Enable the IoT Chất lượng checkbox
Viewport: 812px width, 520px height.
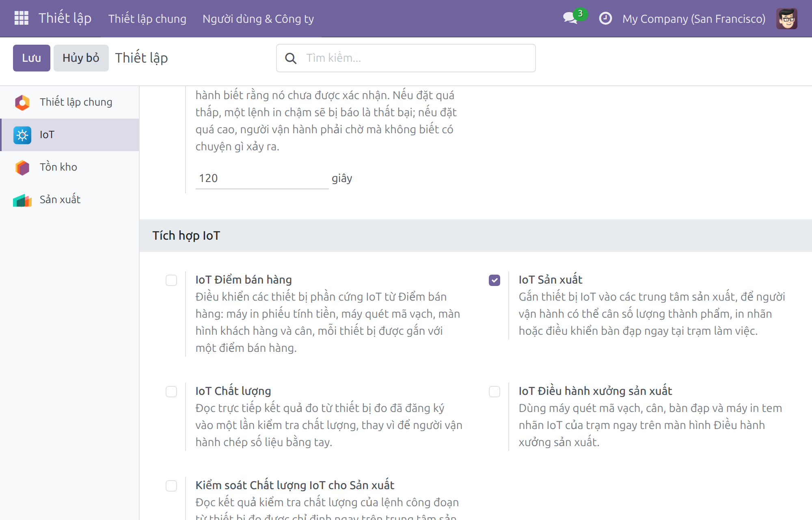pyautogui.click(x=171, y=392)
